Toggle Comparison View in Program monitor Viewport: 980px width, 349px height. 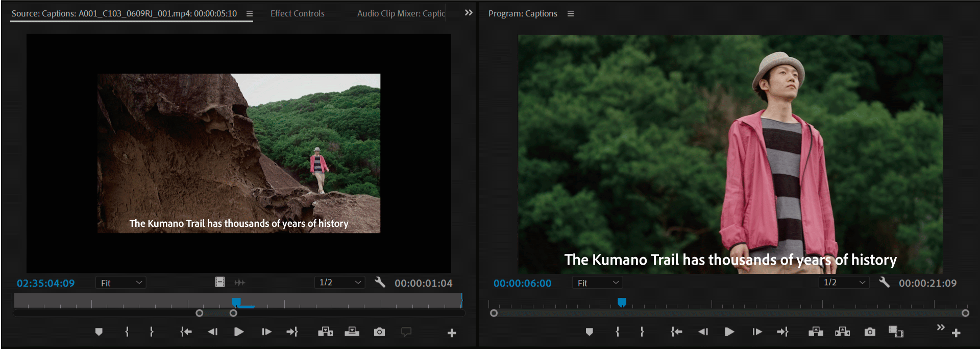click(x=896, y=332)
